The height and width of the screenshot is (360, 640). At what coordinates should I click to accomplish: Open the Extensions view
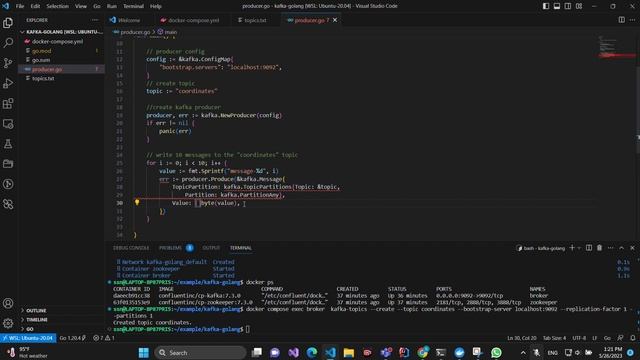click(8, 103)
